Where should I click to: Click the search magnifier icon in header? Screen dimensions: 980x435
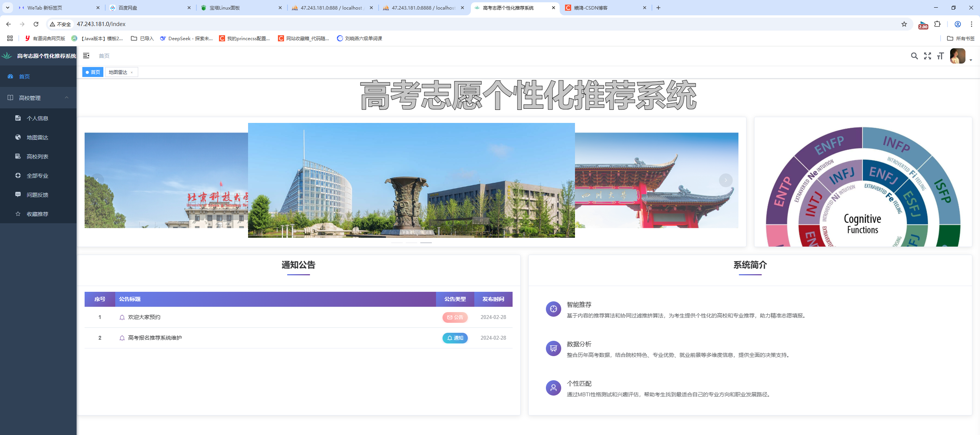click(x=914, y=56)
